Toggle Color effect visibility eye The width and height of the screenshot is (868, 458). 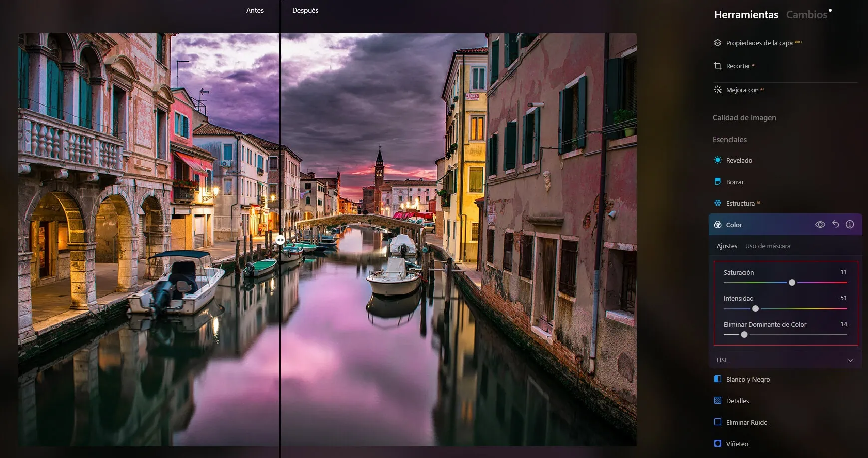coord(820,225)
